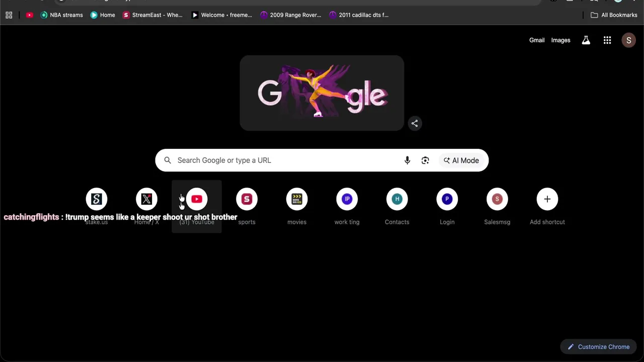Open the Home / X shortcut
This screenshot has width=644, height=362.
pyautogui.click(x=146, y=206)
